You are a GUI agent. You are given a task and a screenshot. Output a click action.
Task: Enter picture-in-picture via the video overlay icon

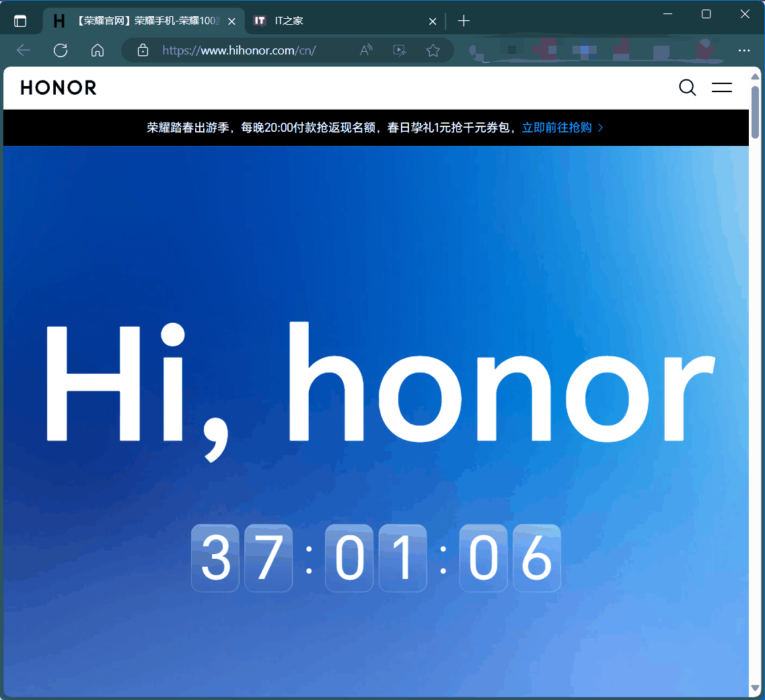[x=399, y=50]
